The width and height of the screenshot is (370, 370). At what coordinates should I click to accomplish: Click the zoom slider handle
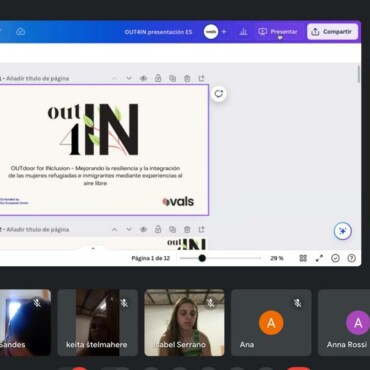click(x=202, y=258)
